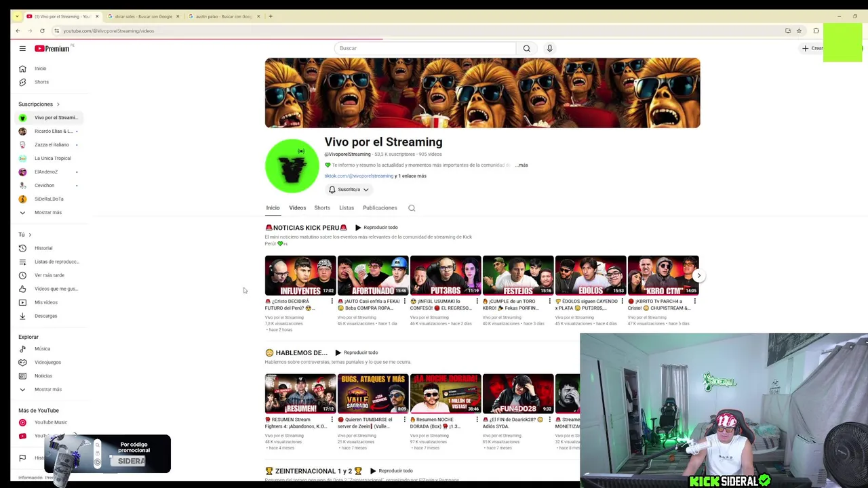This screenshot has height=488, width=868.
Task: Click the YouTube Premium logo
Action: pos(52,48)
